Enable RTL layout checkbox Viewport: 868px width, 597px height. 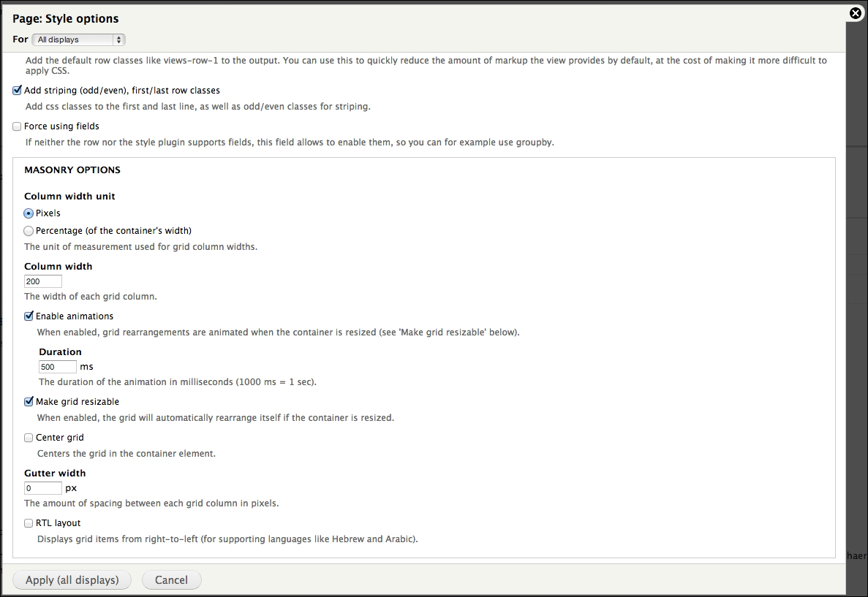click(29, 523)
